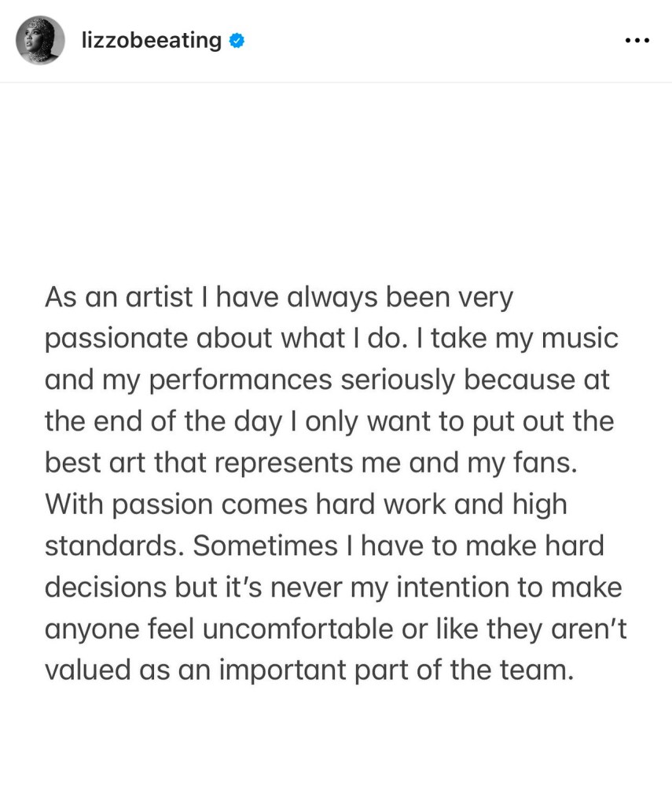Tap the line starting "passionate about what"
Image resolution: width=672 pixels, height=804 pixels.
(x=331, y=339)
